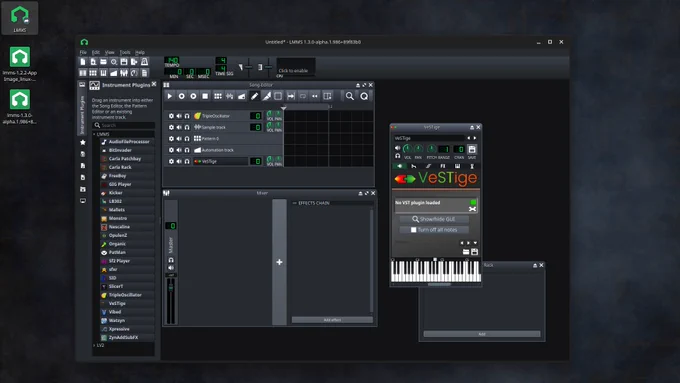680x383 pixels.
Task: Show the Mixer window from main toolbar
Action: (124, 73)
